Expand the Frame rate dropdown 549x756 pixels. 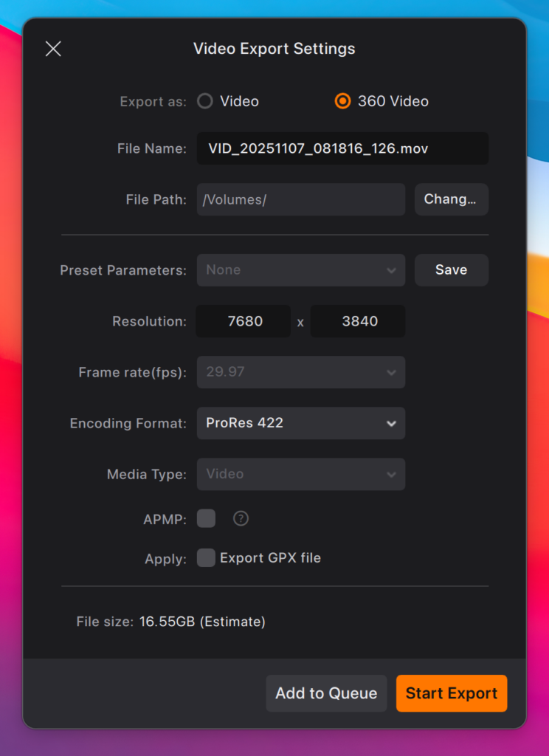pos(300,372)
